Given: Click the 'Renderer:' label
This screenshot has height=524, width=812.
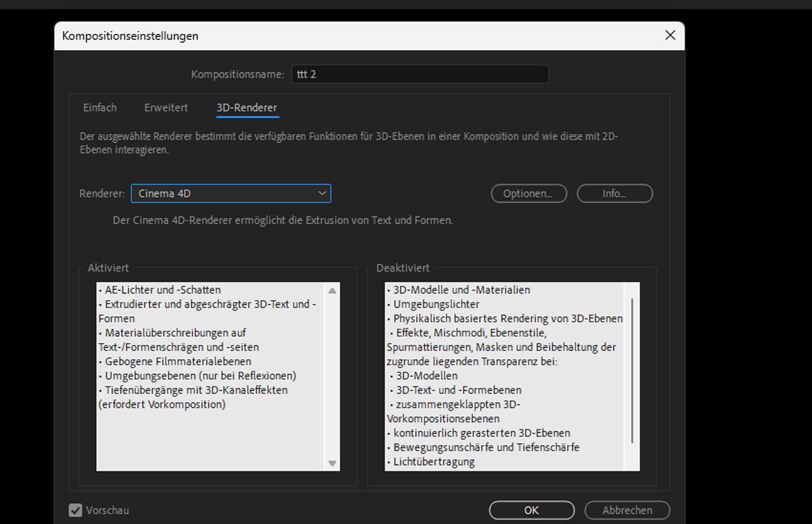Looking at the screenshot, I should pos(102,193).
